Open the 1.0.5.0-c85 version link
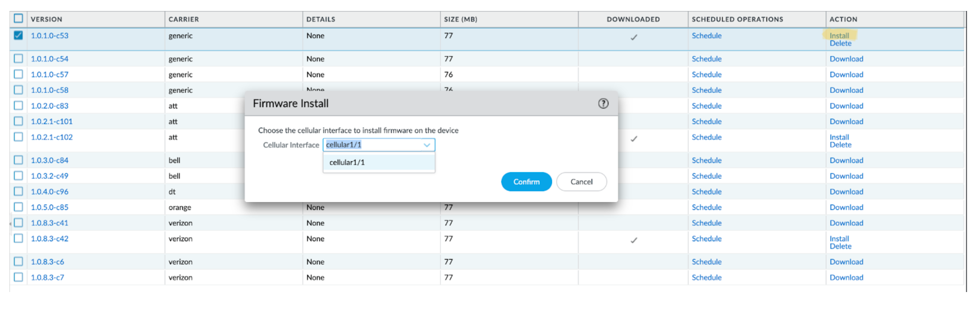This screenshot has height=315, width=980. tap(49, 207)
